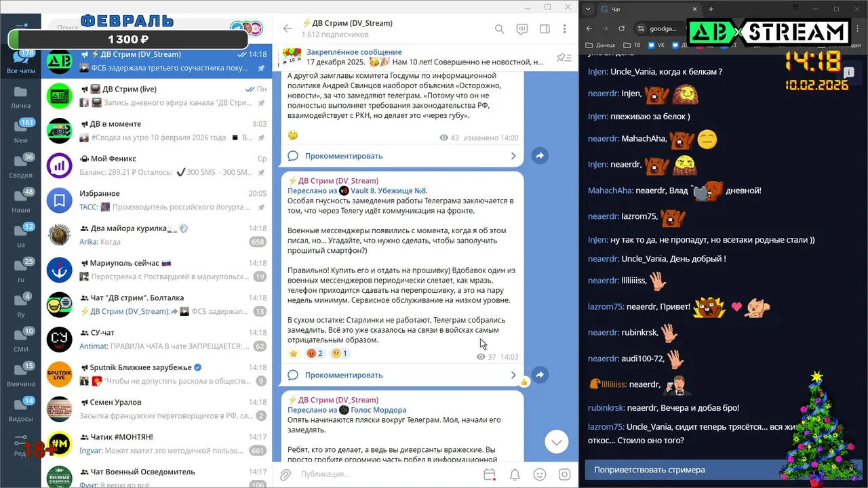868x488 pixels.
Task: Open the Семен Уралов channel
Action: (x=157, y=409)
